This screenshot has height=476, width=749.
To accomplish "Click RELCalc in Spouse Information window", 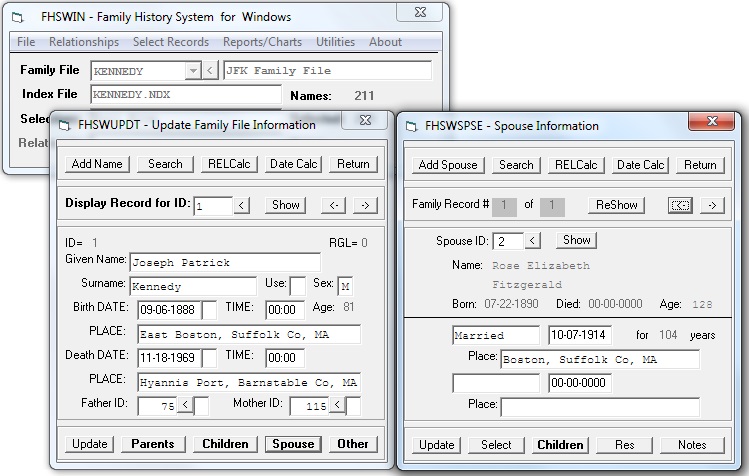I will point(576,165).
